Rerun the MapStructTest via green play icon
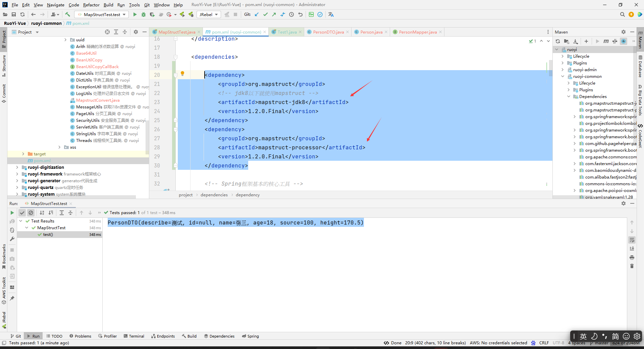 tap(12, 213)
